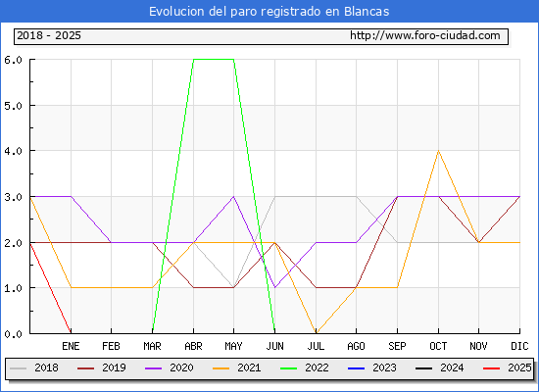Select the '2019' legend label

114,367
